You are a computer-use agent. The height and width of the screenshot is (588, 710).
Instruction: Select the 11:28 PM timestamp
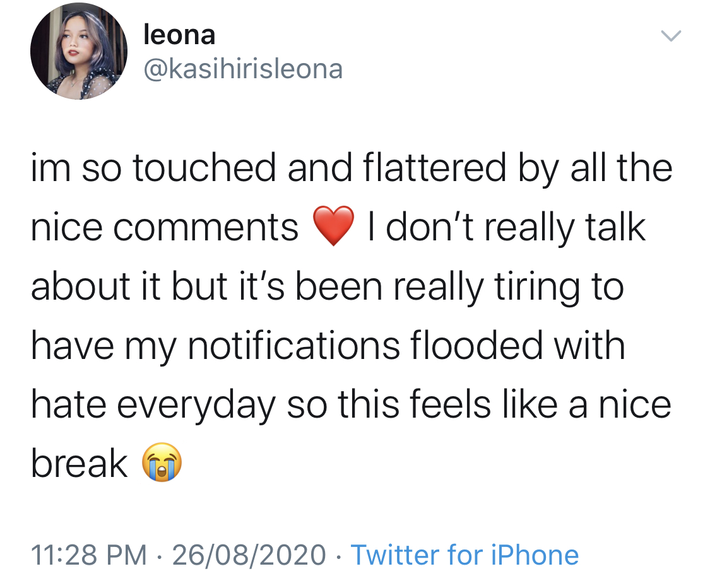(x=89, y=555)
